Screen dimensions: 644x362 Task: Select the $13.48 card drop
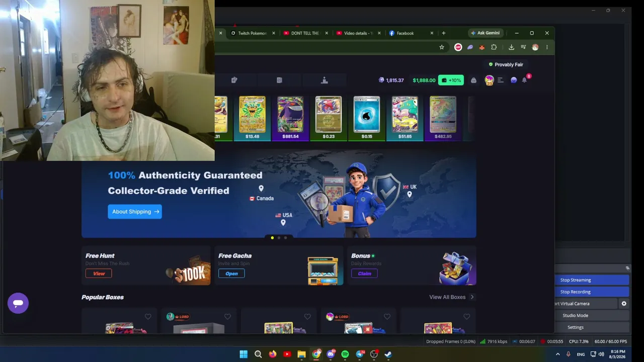[252, 119]
